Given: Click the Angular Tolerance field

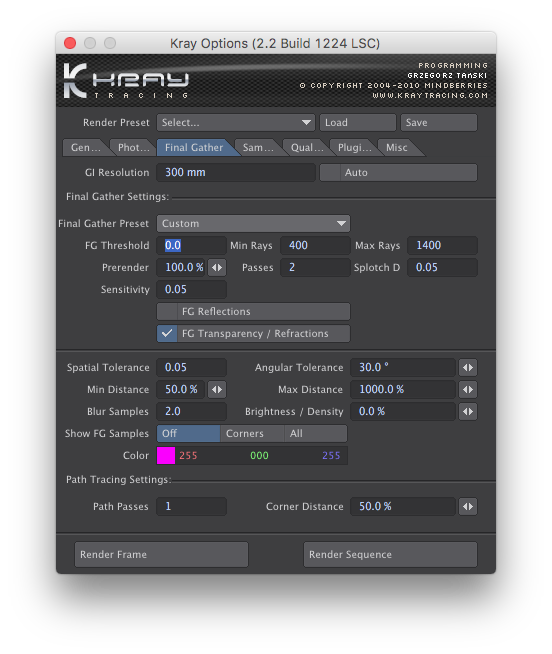Looking at the screenshot, I should [x=403, y=368].
